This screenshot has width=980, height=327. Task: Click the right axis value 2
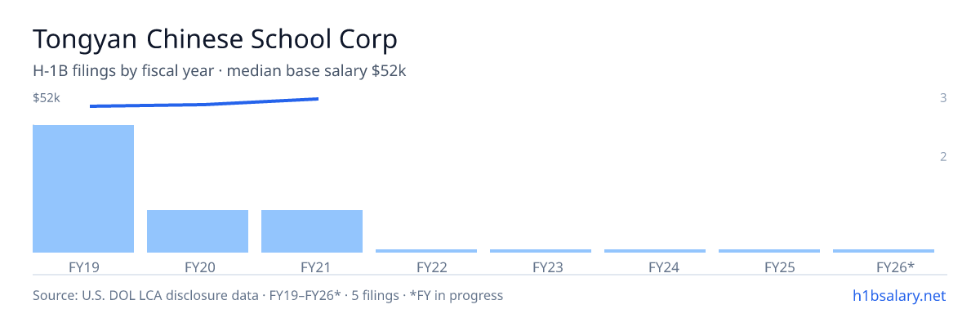943,156
